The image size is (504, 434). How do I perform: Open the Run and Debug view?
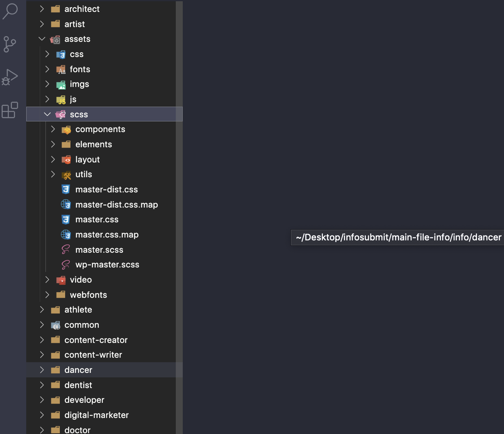10,77
